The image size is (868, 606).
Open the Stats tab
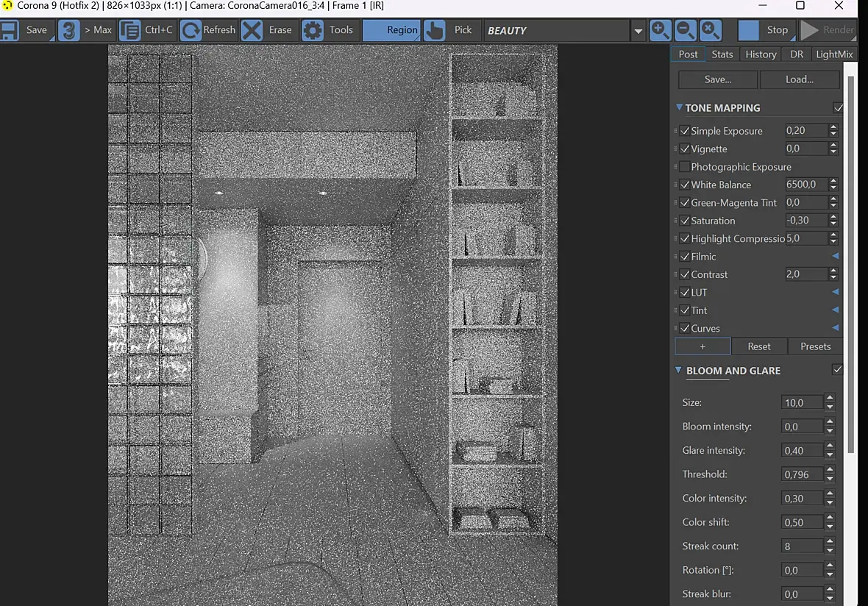pyautogui.click(x=722, y=54)
